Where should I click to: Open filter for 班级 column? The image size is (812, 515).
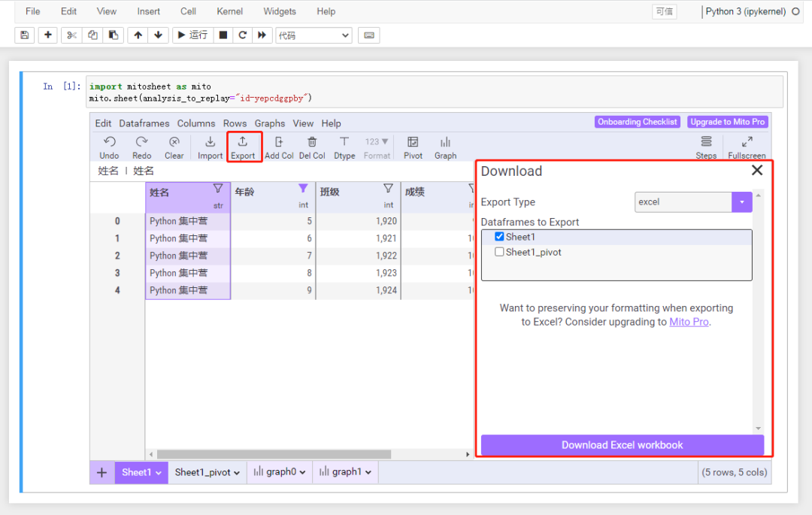coord(388,189)
